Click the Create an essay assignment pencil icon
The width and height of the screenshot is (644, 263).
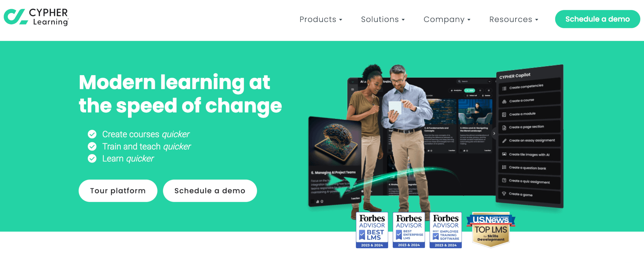[x=504, y=141]
